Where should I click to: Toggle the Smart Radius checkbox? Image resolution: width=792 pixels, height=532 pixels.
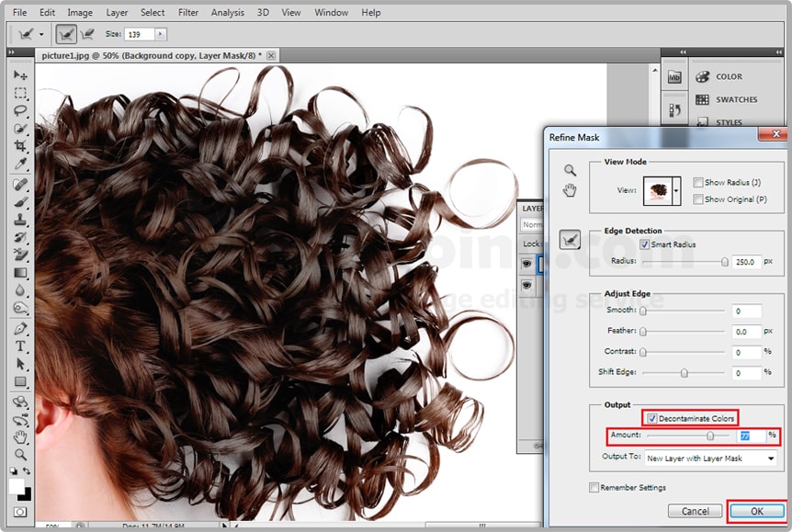(645, 244)
